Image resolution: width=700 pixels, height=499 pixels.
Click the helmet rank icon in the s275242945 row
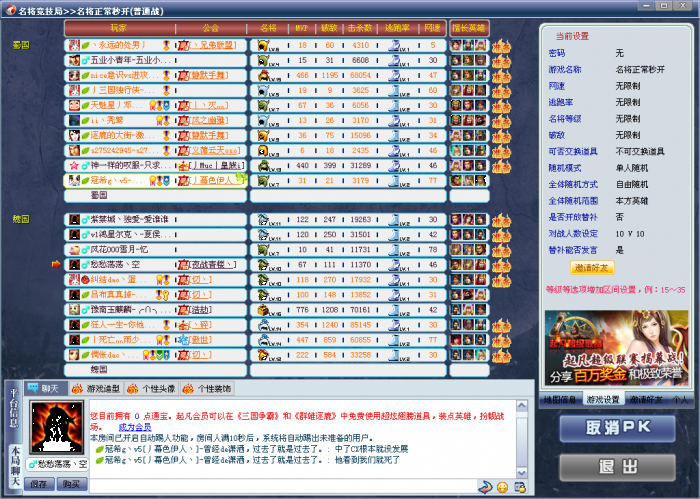(263, 150)
